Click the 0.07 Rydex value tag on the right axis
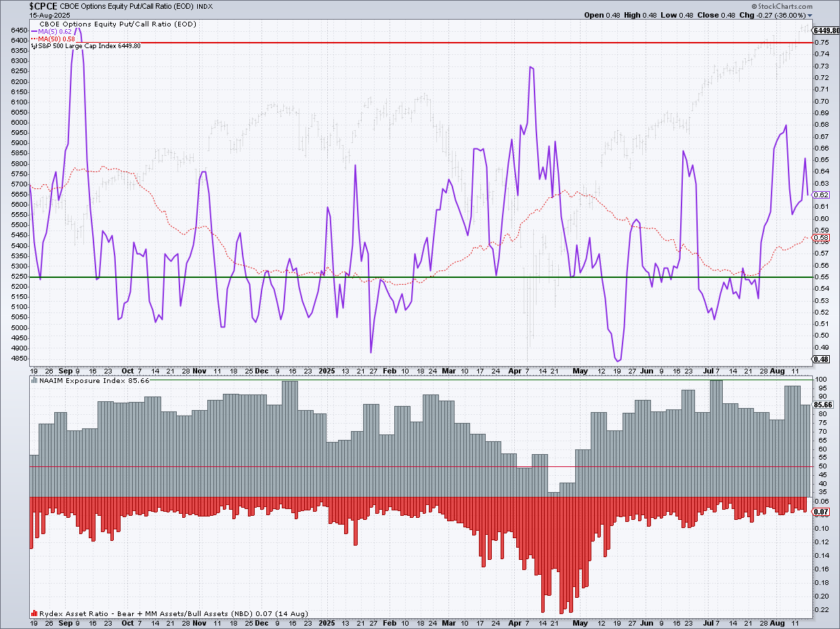 point(821,512)
